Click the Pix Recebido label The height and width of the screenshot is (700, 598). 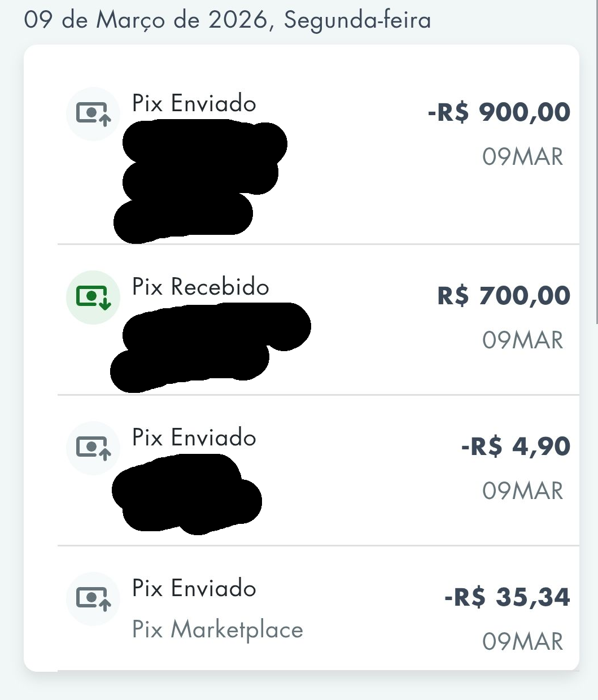[200, 287]
